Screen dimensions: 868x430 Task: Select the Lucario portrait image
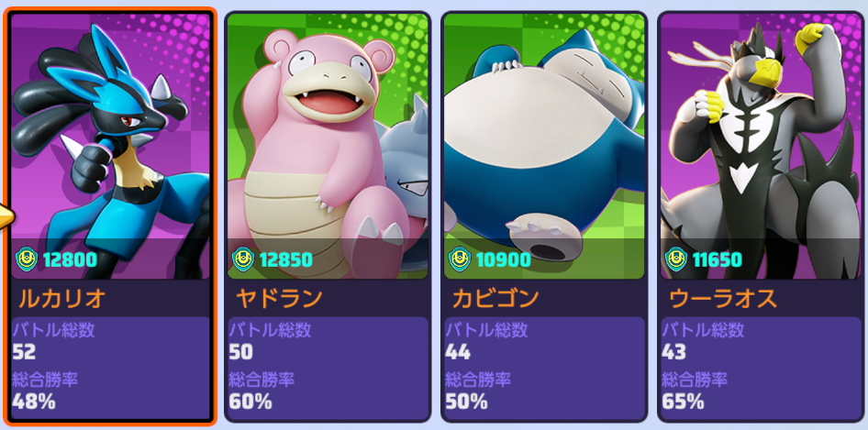pos(111,146)
